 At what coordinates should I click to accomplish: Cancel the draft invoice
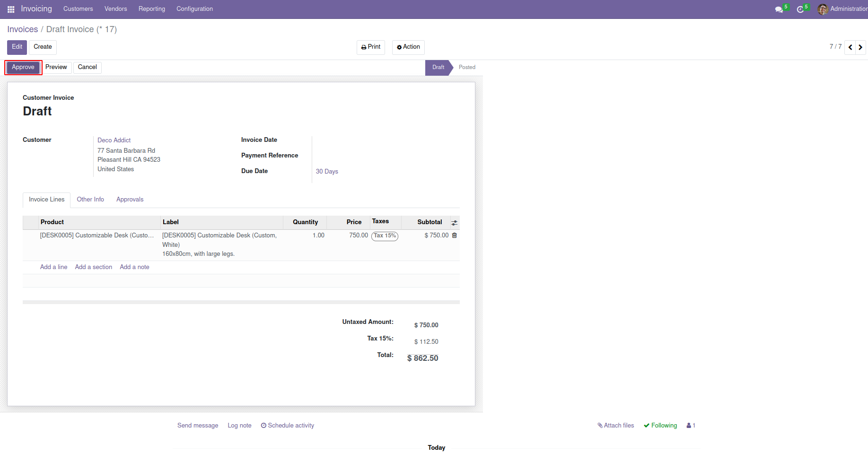point(88,67)
